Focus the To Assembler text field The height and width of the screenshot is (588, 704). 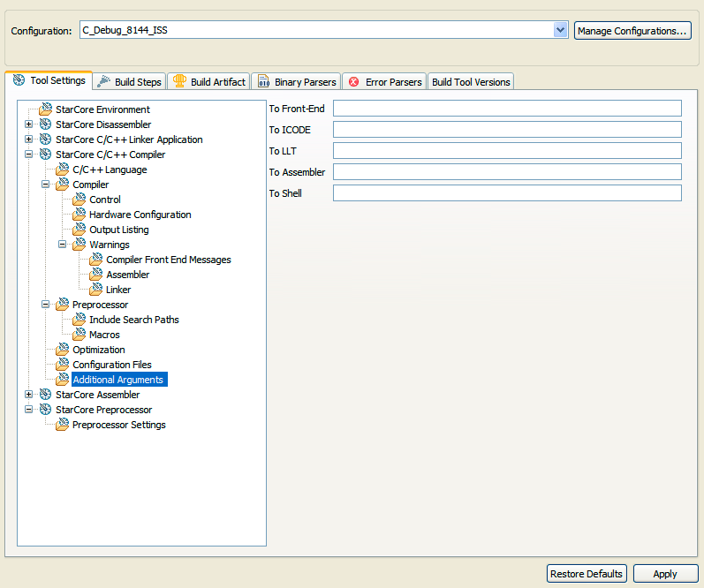tap(507, 172)
